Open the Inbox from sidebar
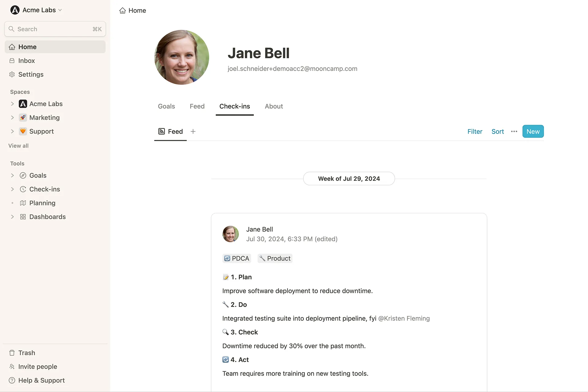Screen dimensions: 588x392 click(x=26, y=61)
